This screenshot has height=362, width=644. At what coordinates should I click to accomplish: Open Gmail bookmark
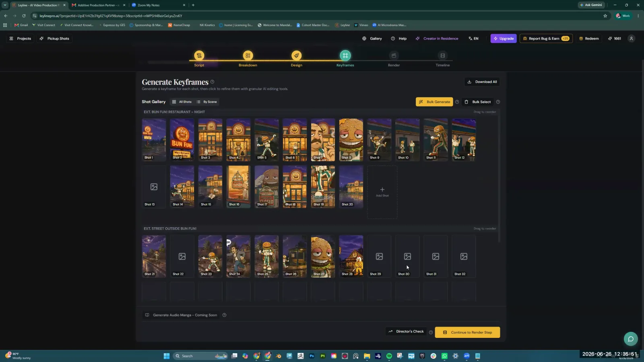click(21, 25)
